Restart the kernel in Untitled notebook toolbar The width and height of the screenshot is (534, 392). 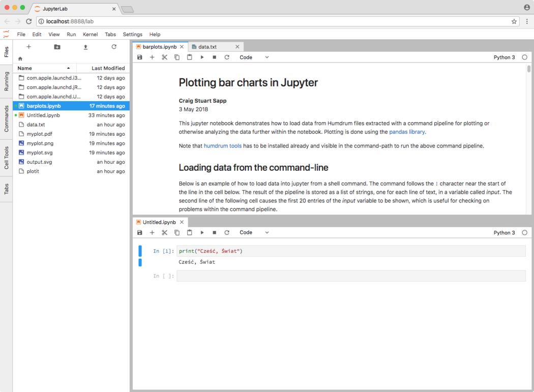(x=227, y=232)
